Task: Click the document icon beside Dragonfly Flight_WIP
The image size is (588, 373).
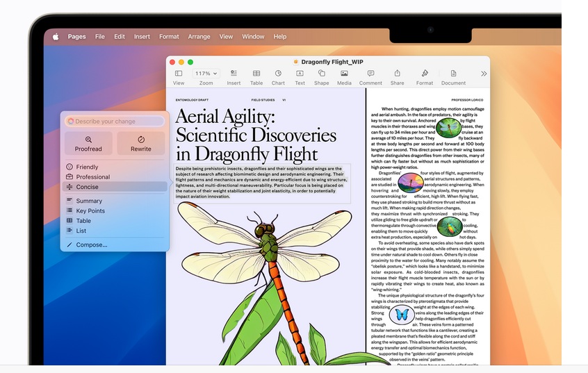Action: click(x=295, y=63)
